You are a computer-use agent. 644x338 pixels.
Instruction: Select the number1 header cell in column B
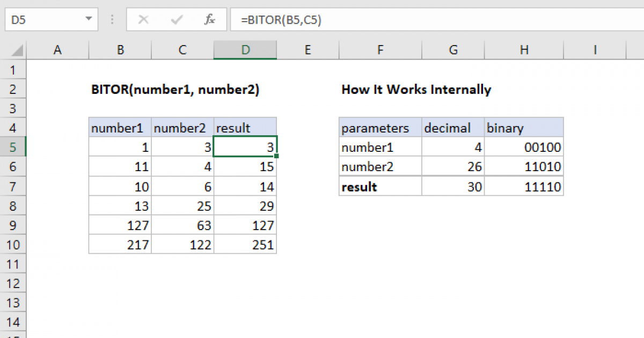[120, 128]
